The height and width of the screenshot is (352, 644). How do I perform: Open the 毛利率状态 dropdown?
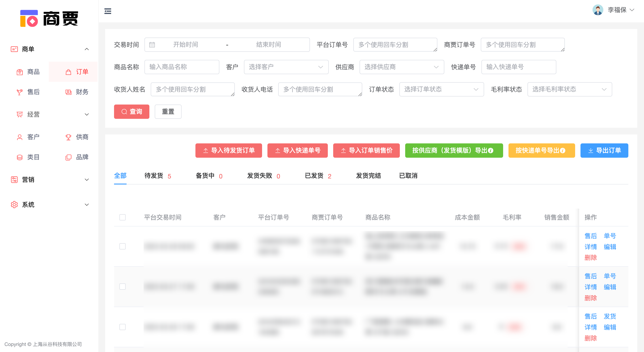pos(569,89)
